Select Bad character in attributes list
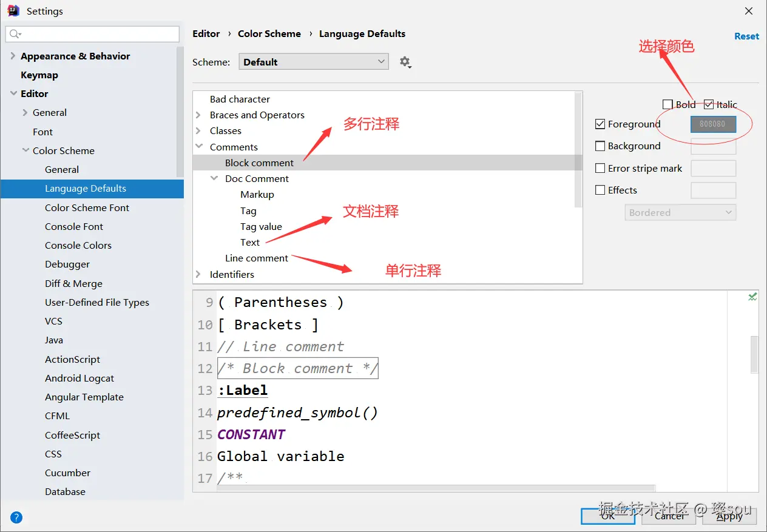 (x=240, y=99)
